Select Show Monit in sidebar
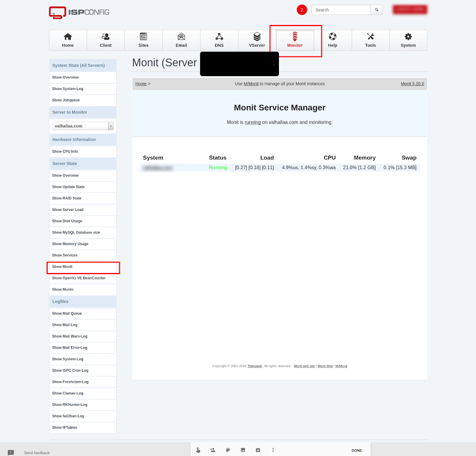This screenshot has height=456, width=476. pyautogui.click(x=83, y=267)
